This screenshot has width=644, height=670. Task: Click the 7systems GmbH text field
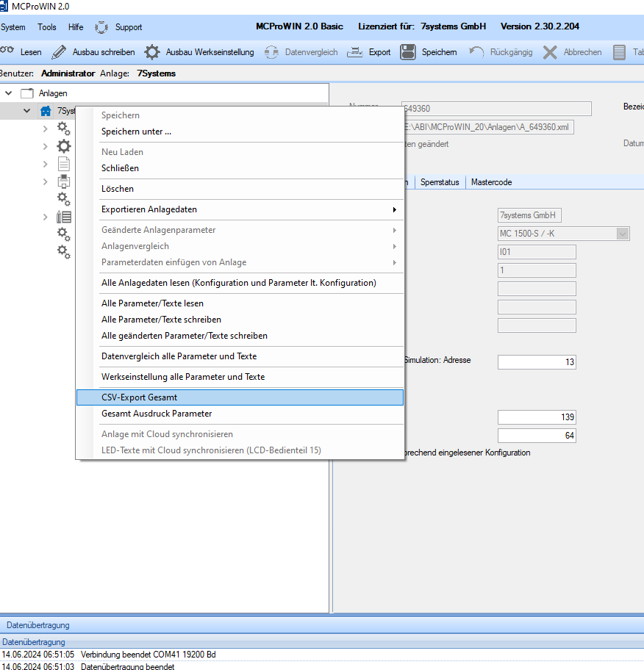tap(529, 215)
